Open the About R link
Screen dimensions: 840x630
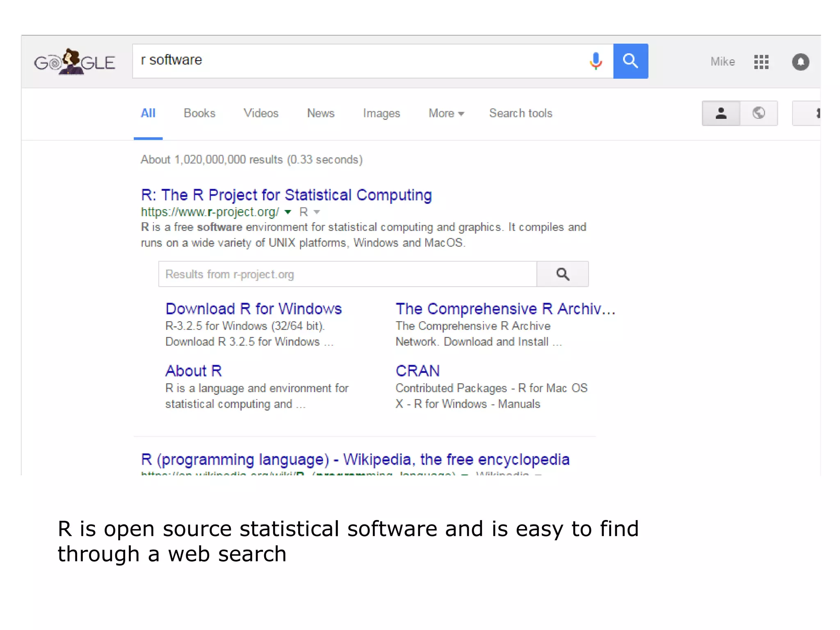(194, 371)
